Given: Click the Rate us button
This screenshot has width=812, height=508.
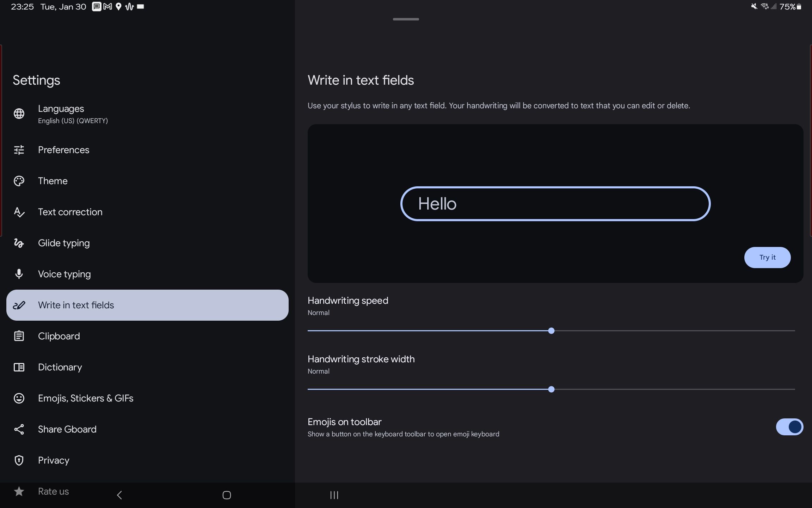Looking at the screenshot, I should [x=53, y=491].
